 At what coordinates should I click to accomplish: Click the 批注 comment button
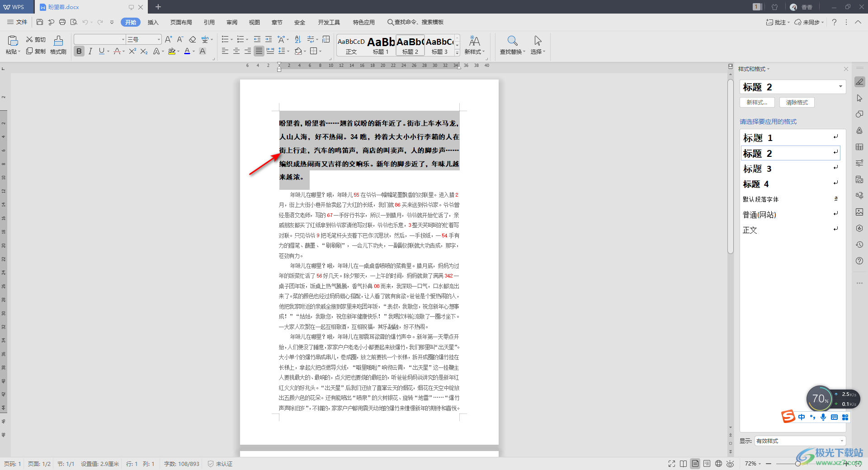click(778, 22)
